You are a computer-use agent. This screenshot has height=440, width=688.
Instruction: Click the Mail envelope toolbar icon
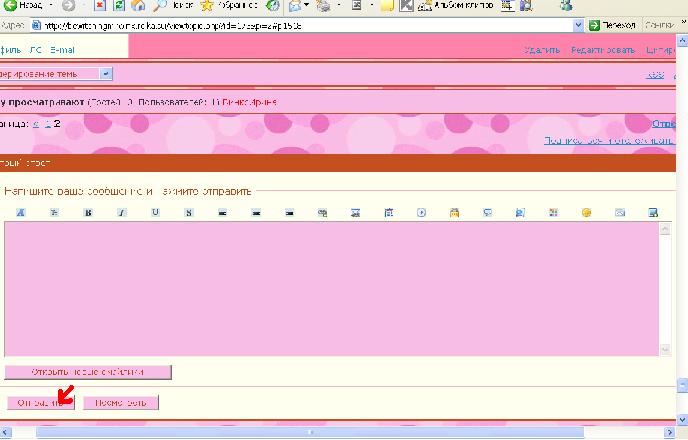(295, 5)
